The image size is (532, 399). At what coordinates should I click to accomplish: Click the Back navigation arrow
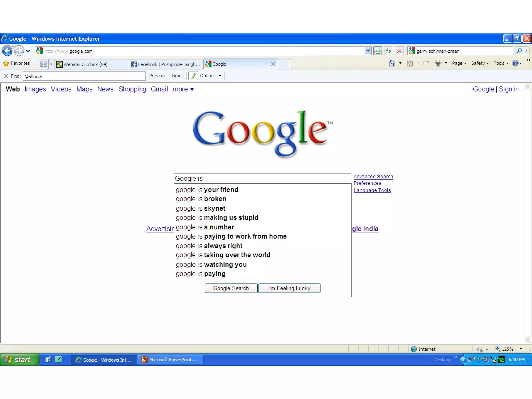(7, 51)
